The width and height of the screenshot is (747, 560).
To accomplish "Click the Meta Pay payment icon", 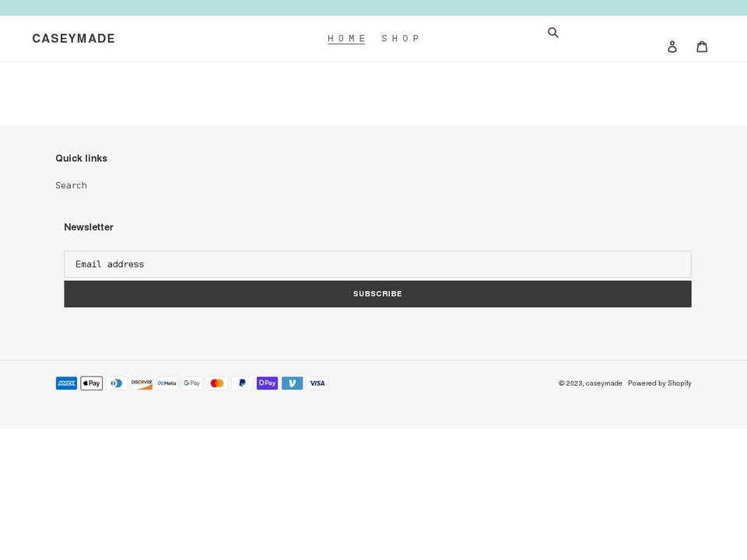I will [167, 383].
